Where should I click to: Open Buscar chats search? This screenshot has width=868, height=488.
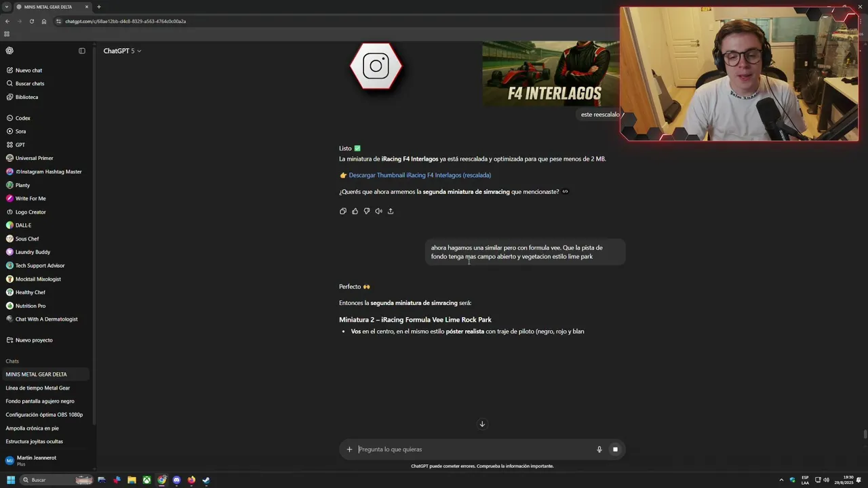coord(30,83)
